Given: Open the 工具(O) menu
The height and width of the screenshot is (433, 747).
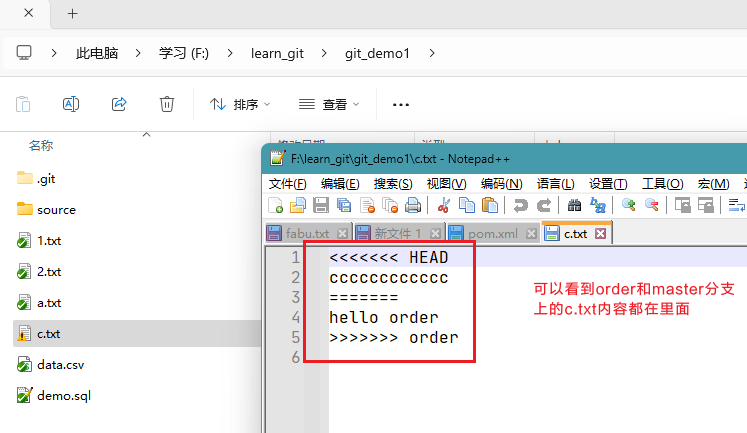Looking at the screenshot, I should [x=662, y=183].
